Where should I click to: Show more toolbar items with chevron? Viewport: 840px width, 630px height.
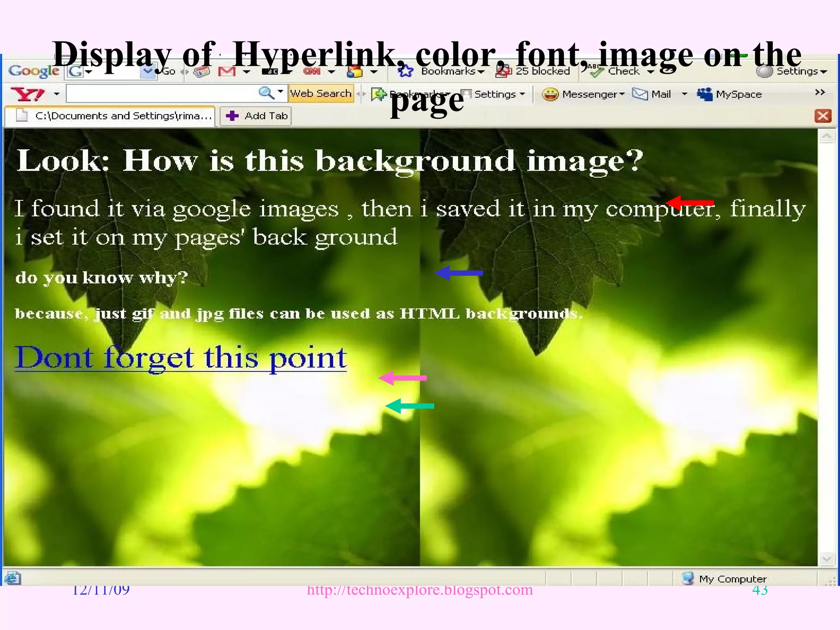(x=820, y=92)
